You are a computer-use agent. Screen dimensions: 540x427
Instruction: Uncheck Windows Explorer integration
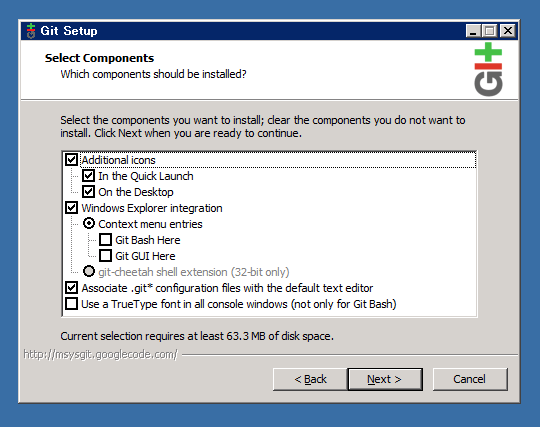pyautogui.click(x=71, y=208)
